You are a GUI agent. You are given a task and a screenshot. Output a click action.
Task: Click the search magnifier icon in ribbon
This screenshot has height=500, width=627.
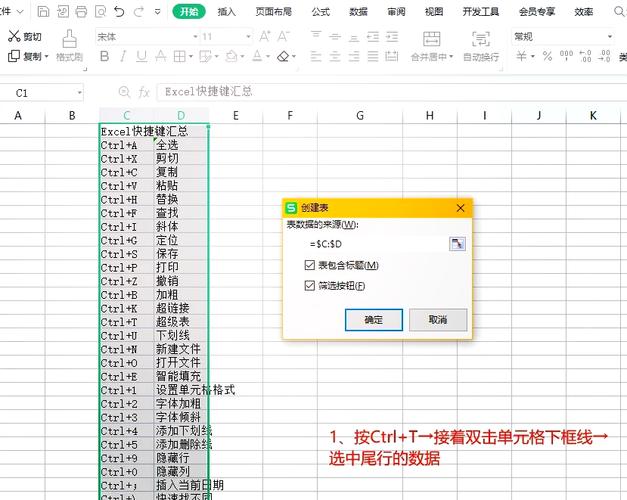[x=619, y=12]
